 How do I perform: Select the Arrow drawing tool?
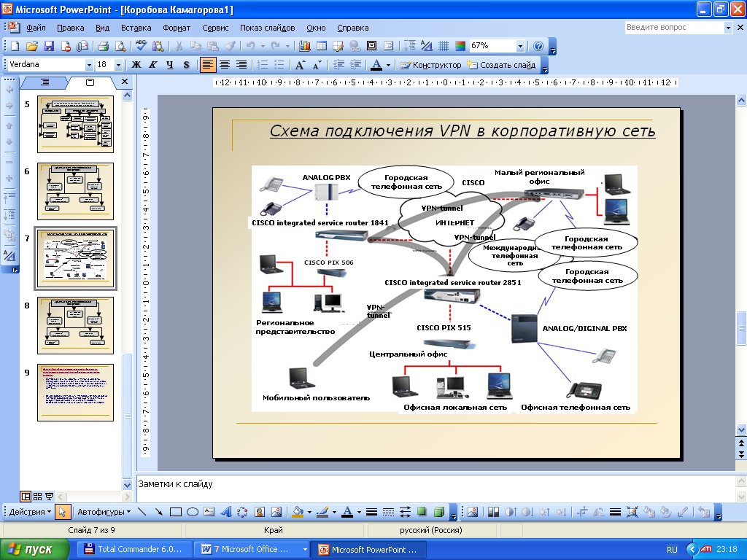click(158, 512)
